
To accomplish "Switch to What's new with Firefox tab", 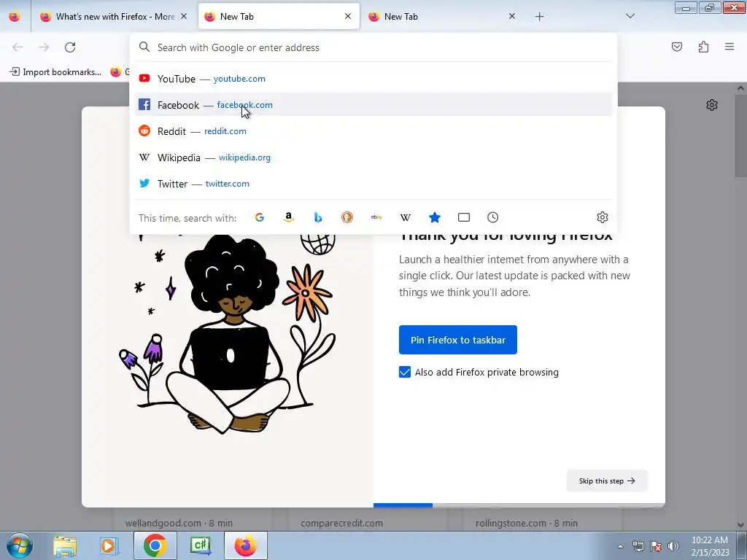I will click(x=115, y=17).
